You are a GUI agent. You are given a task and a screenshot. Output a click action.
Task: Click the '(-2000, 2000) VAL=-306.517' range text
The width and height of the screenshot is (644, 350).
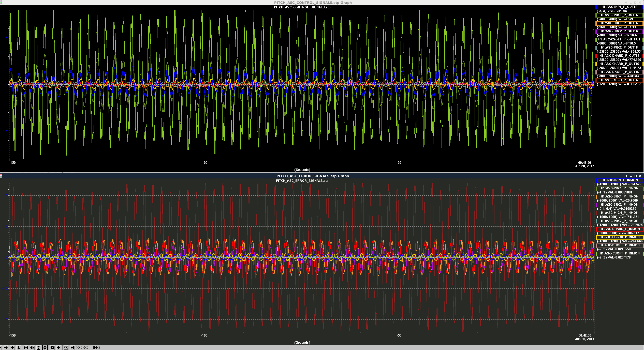[x=618, y=233]
